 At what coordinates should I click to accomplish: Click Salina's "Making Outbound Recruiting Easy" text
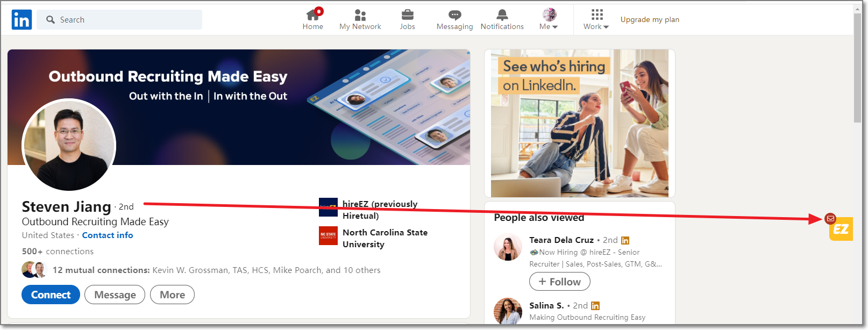tap(587, 318)
